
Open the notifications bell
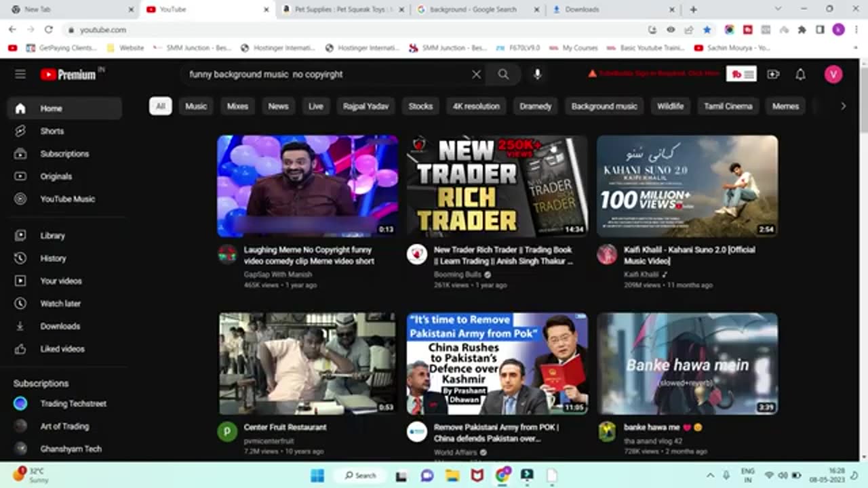[x=800, y=75]
